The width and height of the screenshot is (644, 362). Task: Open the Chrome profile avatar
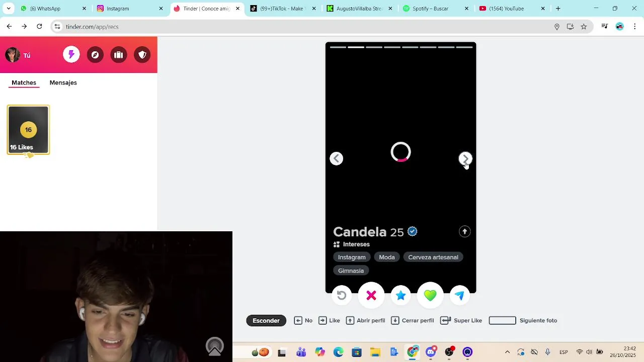pyautogui.click(x=620, y=27)
